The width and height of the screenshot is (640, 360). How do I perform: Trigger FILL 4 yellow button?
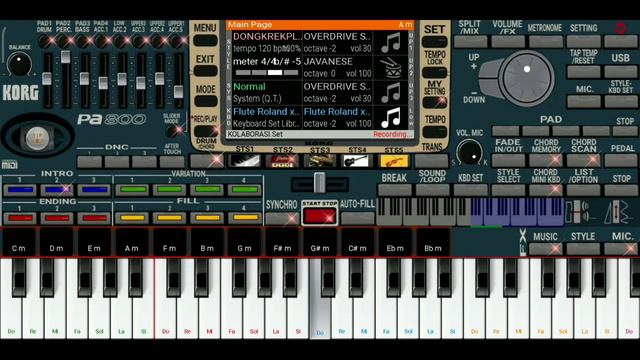click(x=245, y=218)
